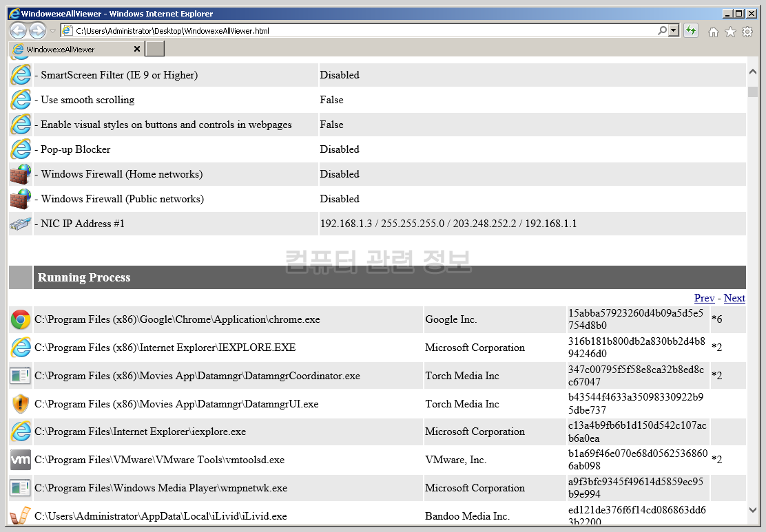Click the Prev link

704,298
